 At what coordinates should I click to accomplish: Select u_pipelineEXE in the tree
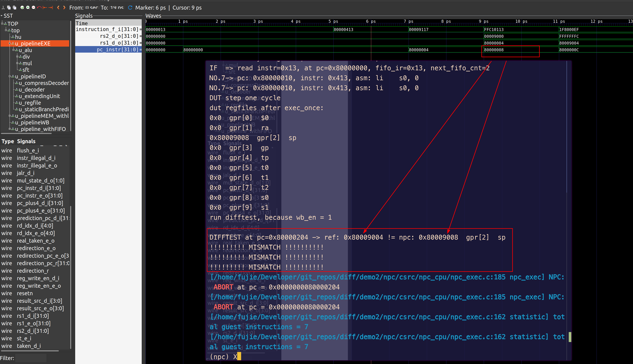[33, 43]
